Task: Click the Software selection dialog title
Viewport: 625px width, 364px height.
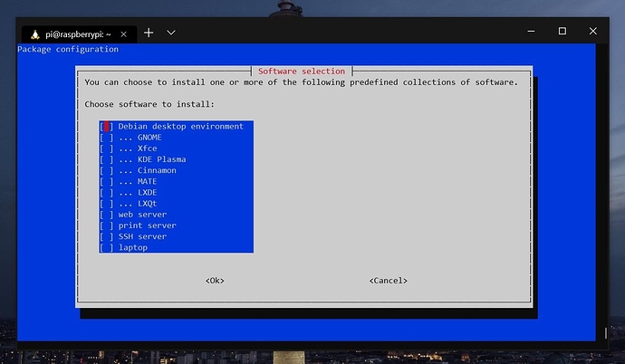Action: click(302, 72)
